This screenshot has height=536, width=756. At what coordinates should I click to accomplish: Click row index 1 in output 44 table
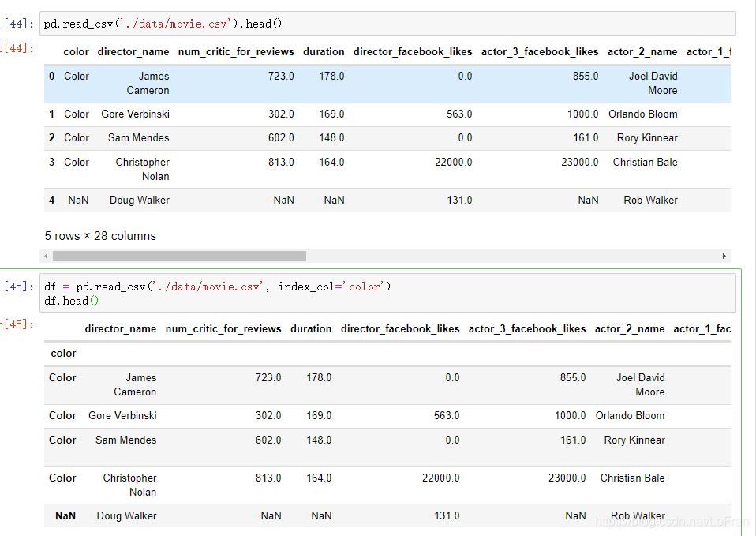click(51, 114)
